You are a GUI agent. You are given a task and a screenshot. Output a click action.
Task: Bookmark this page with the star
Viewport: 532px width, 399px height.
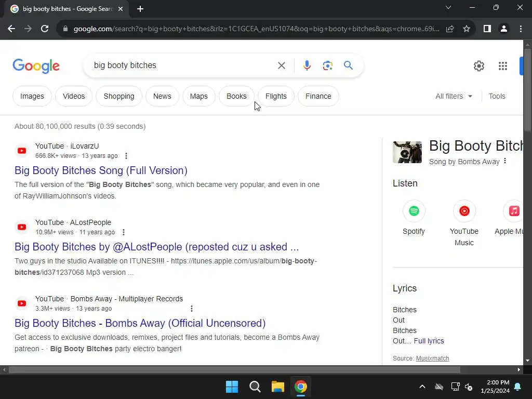tap(467, 29)
